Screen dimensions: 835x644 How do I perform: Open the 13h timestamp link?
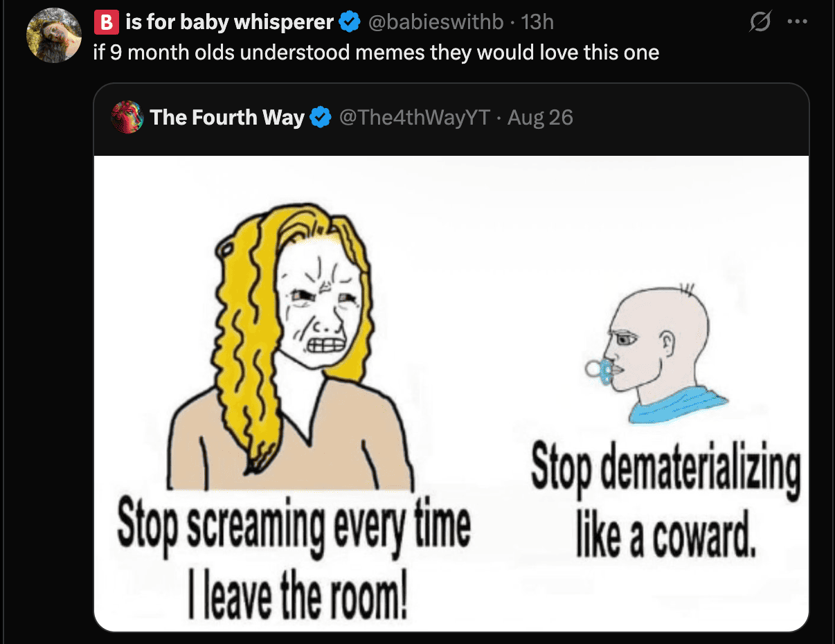tap(537, 23)
